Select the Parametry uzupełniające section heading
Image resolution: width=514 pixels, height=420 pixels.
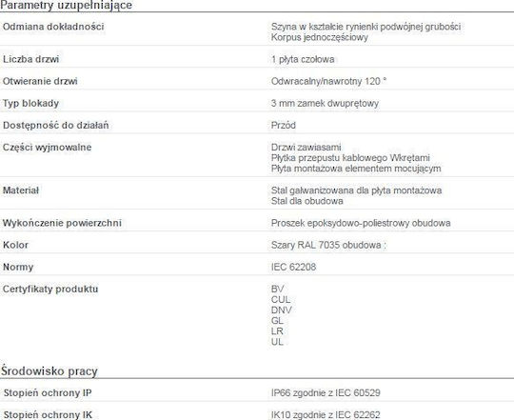[66, 5]
